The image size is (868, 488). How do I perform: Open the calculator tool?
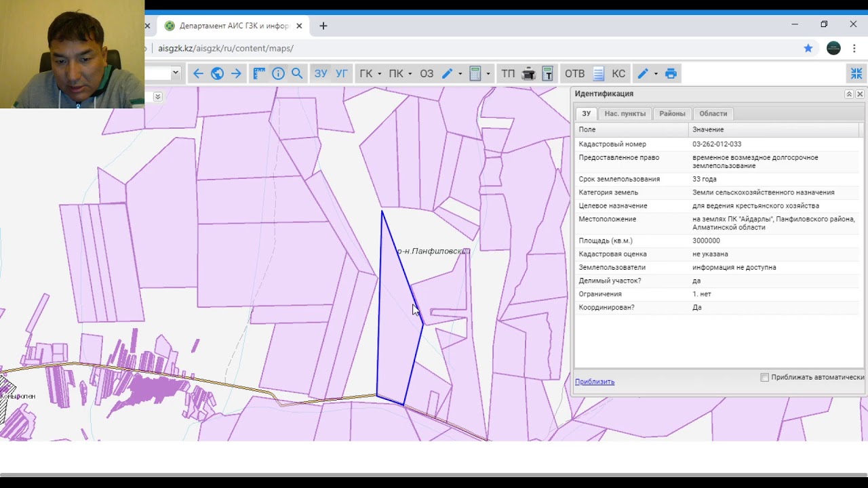(x=475, y=74)
